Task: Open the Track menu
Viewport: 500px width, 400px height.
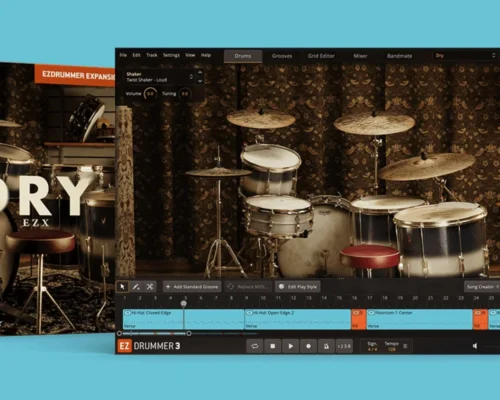Action: 152,55
